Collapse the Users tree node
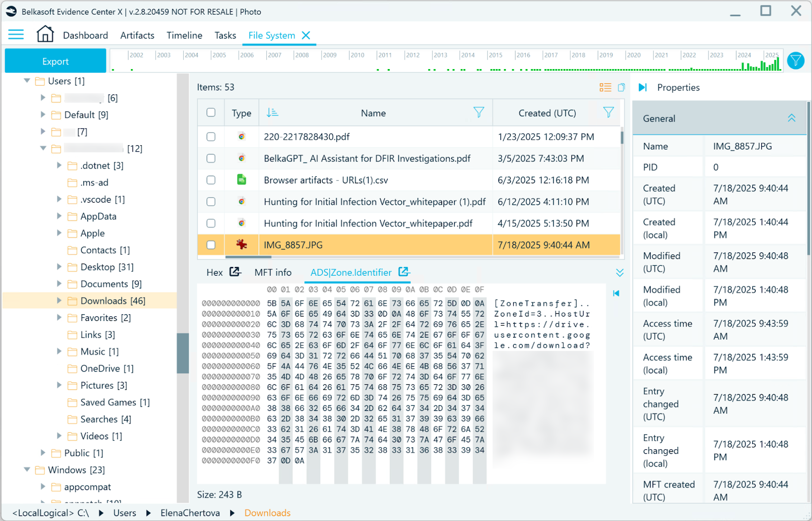The width and height of the screenshot is (812, 521). tap(27, 81)
